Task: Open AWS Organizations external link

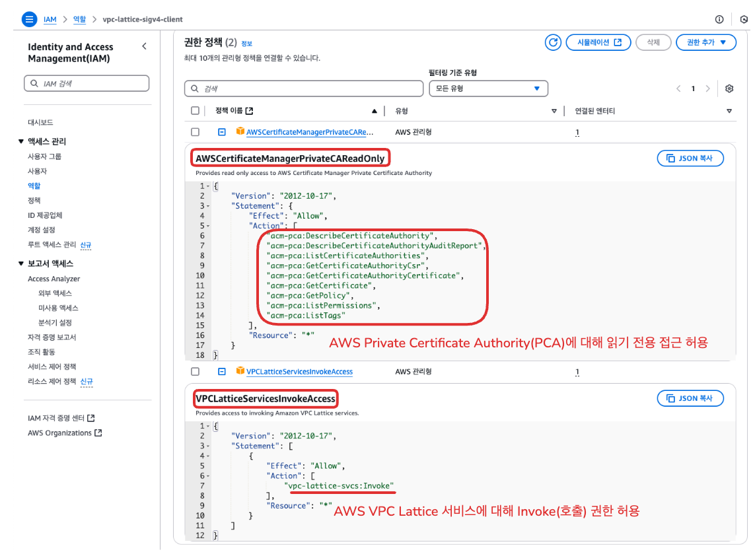Action: point(65,433)
